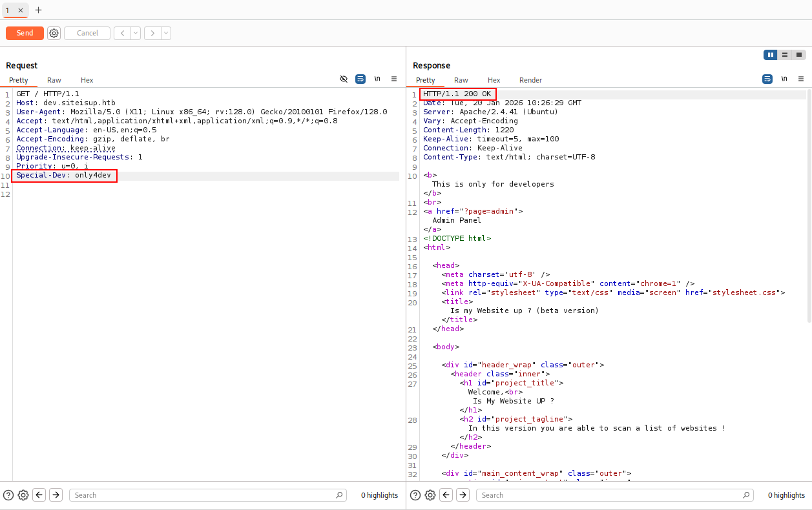Viewport: 812px width, 510px height.
Task: Send the request with Send button
Action: coord(25,33)
